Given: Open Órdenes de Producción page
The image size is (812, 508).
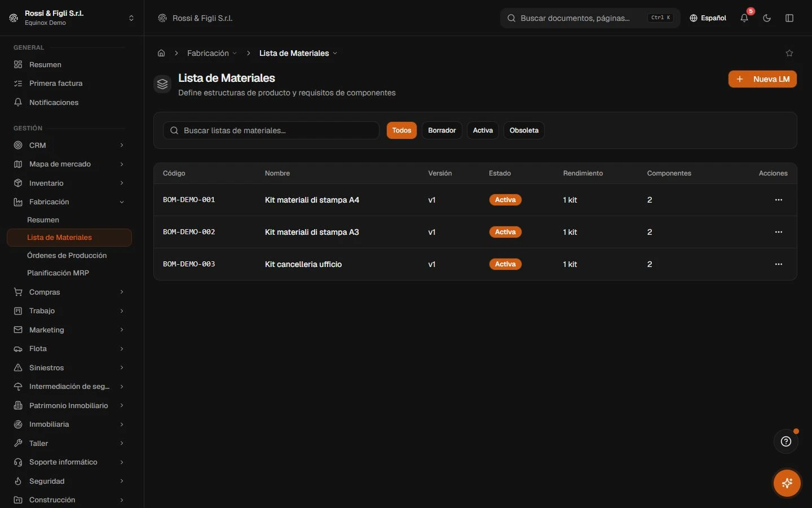Looking at the screenshot, I should 67,255.
